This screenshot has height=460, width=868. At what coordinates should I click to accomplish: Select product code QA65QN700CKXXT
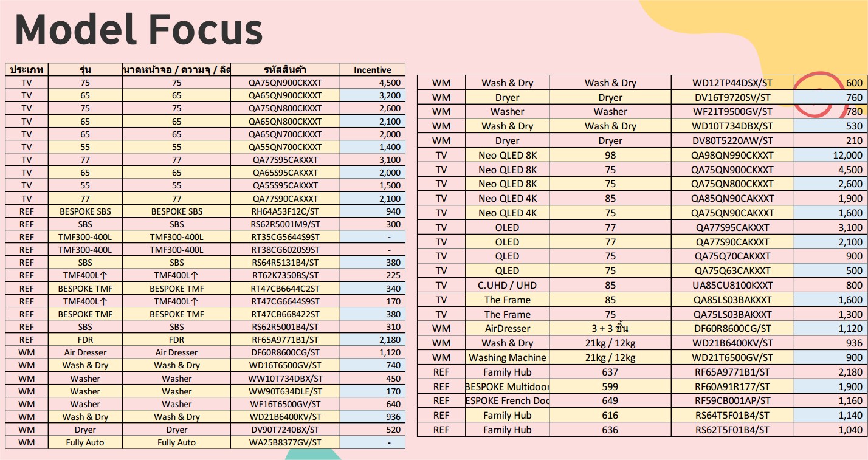(284, 134)
